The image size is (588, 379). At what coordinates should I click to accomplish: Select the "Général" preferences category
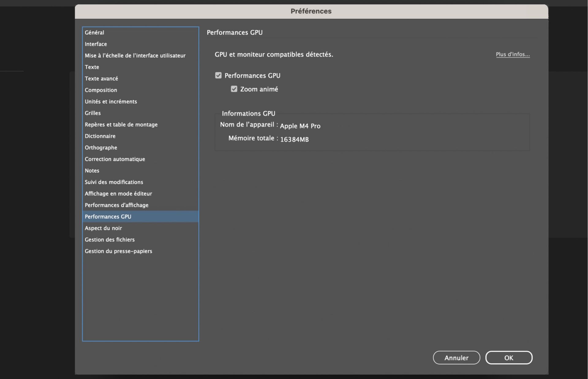(x=94, y=32)
